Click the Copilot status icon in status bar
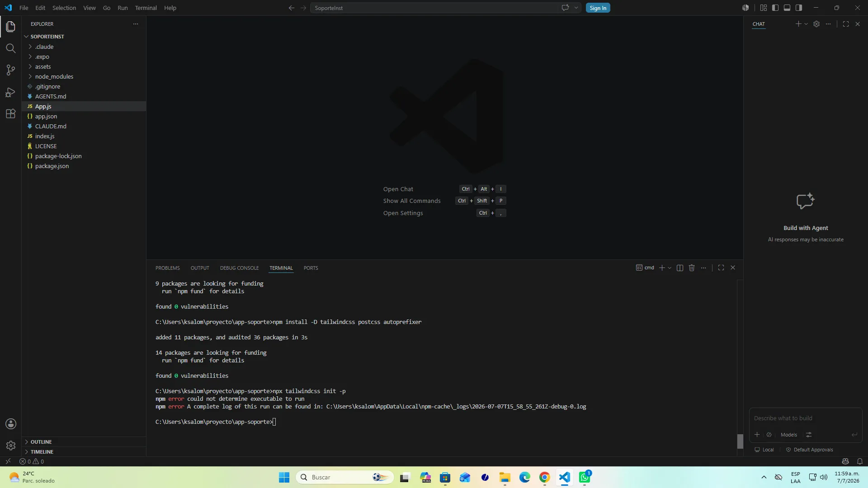868x488 pixels. 845,461
